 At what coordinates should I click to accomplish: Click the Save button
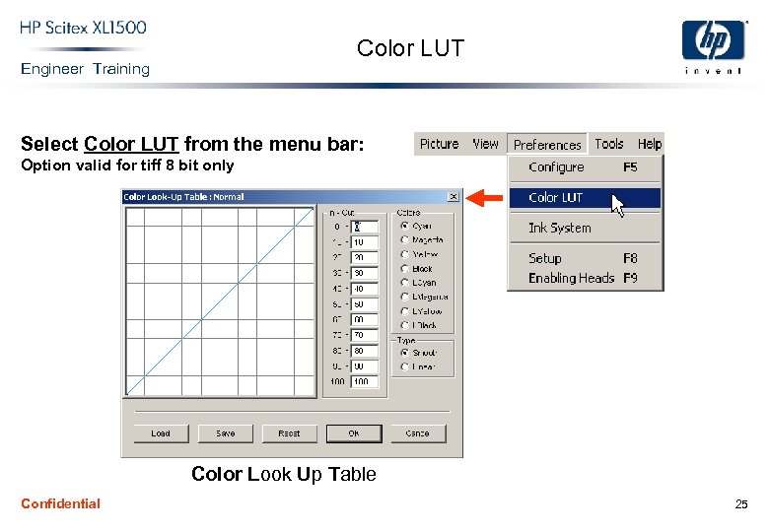(225, 433)
